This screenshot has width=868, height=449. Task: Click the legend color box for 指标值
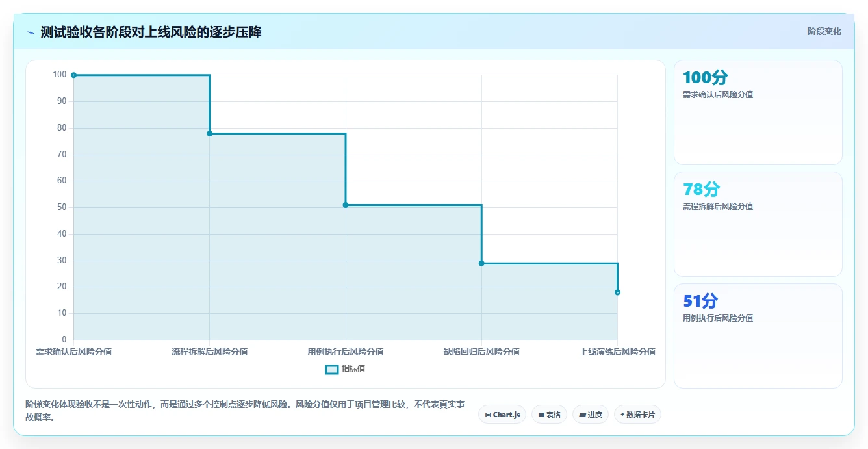point(331,369)
